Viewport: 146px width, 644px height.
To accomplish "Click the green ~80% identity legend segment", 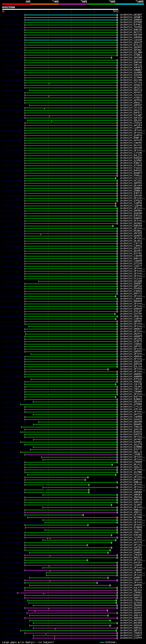I will [101, 4].
